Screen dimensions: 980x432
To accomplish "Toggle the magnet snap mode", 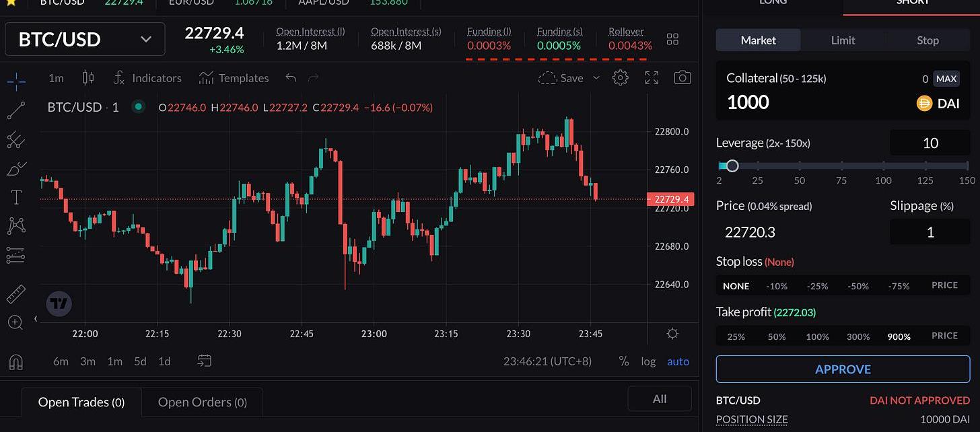I will pos(16,362).
